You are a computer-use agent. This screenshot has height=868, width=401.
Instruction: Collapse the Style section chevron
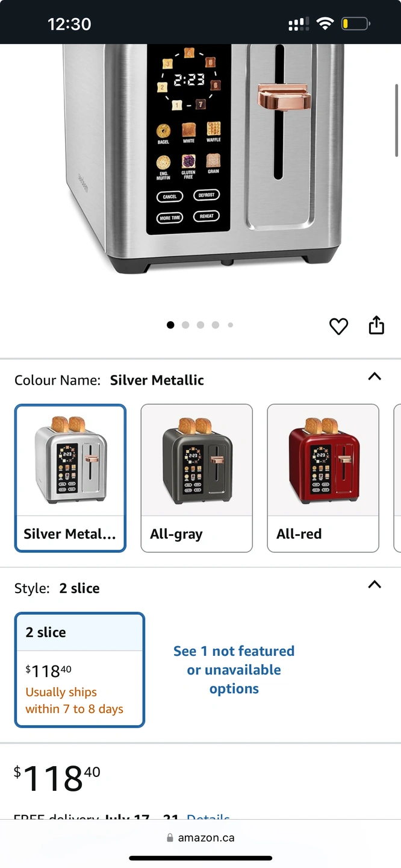[375, 584]
